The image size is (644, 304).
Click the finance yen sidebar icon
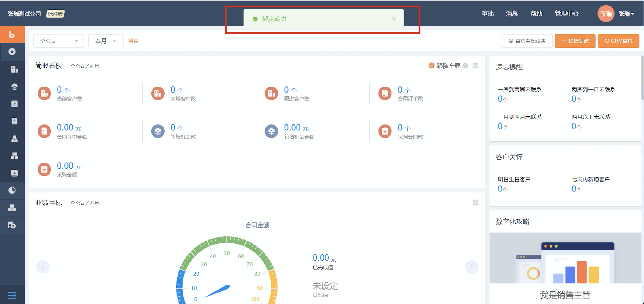coord(12,225)
